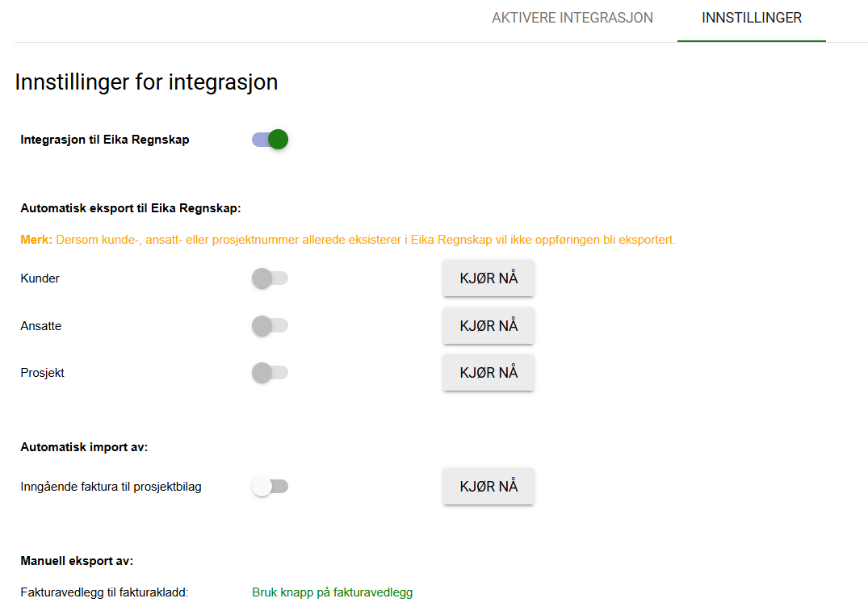Image resolution: width=868 pixels, height=615 pixels.
Task: Select the Innstillinger tab
Action: (x=752, y=18)
